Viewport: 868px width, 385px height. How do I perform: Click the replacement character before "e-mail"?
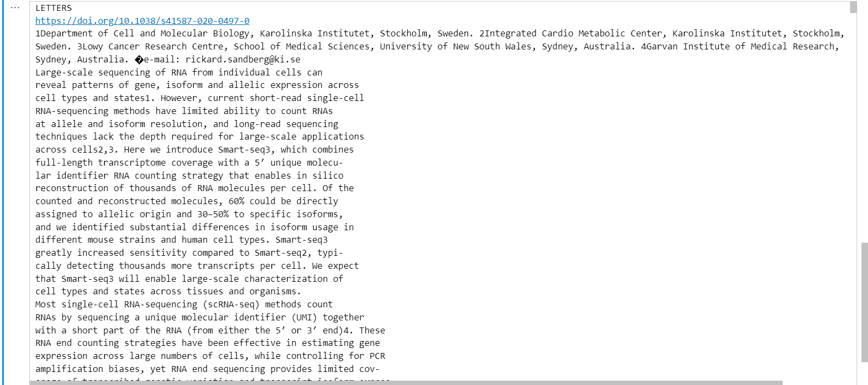click(x=139, y=60)
